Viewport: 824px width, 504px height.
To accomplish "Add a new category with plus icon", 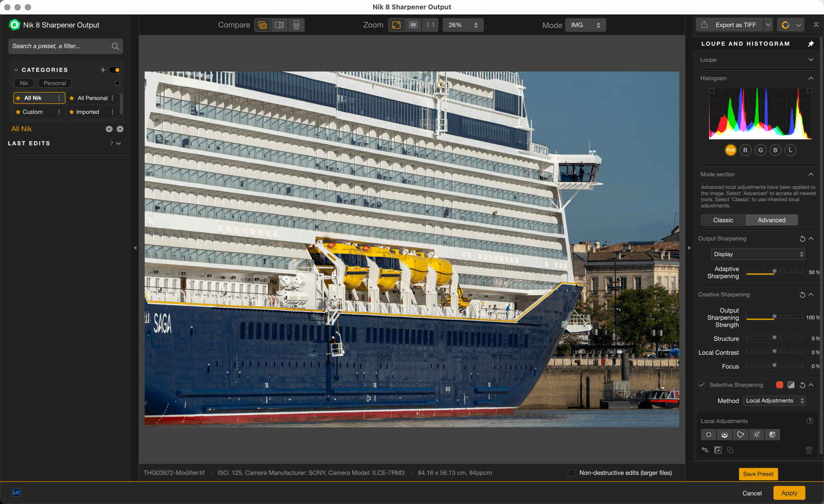I will tap(103, 70).
